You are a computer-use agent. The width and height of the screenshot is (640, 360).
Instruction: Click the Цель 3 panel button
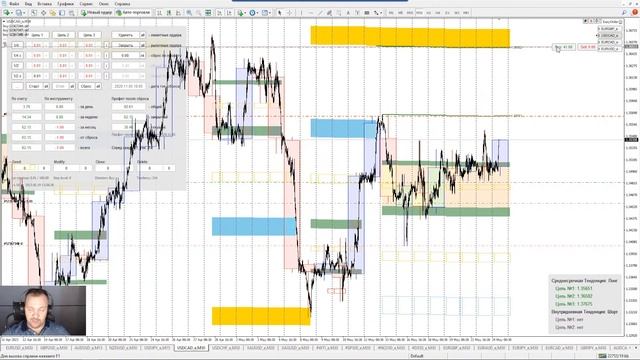point(90,35)
